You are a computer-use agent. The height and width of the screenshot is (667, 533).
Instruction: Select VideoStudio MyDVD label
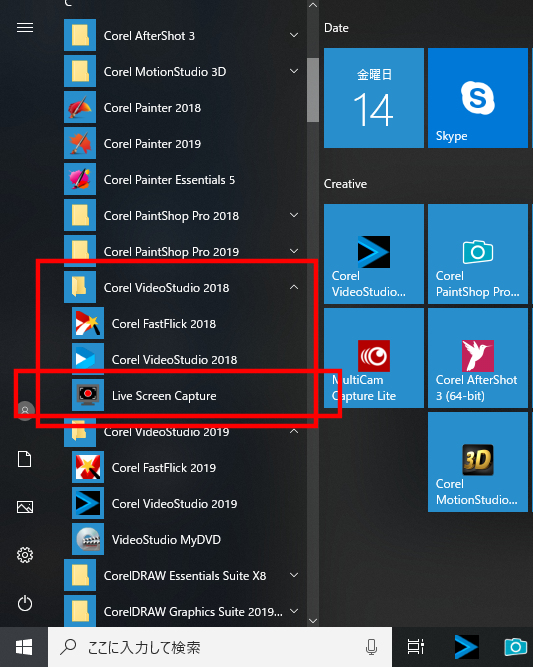(x=166, y=539)
